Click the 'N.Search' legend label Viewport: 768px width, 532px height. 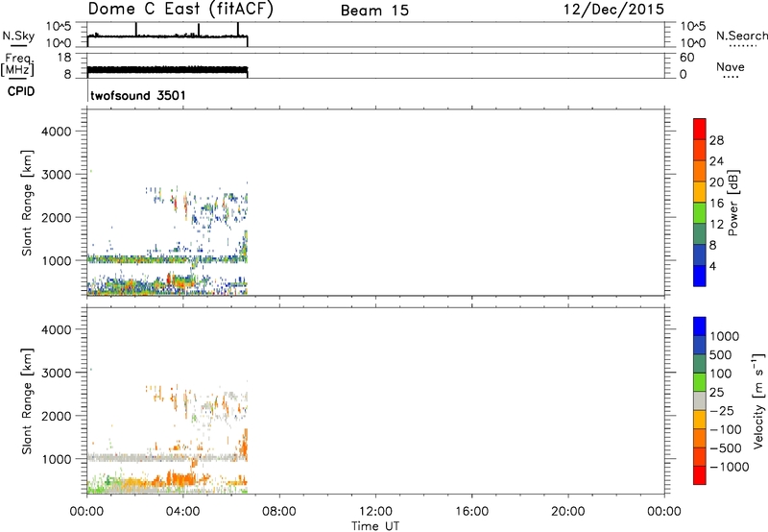click(x=741, y=36)
